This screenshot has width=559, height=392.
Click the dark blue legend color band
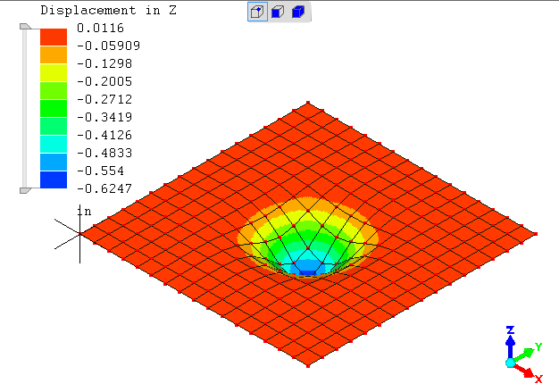[x=54, y=179]
